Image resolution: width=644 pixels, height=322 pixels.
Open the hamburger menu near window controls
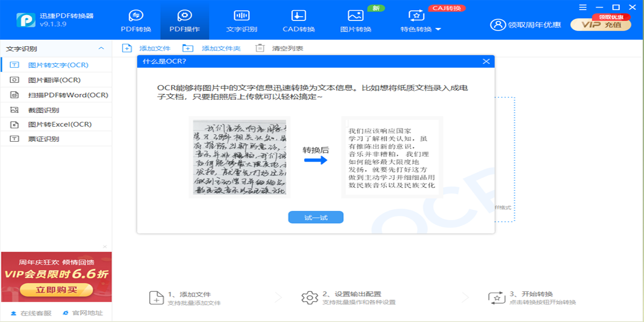[582, 8]
